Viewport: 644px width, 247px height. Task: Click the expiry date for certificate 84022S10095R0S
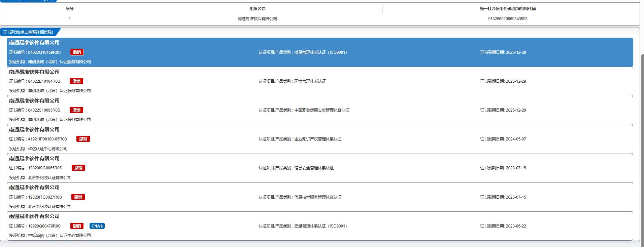[x=516, y=110]
